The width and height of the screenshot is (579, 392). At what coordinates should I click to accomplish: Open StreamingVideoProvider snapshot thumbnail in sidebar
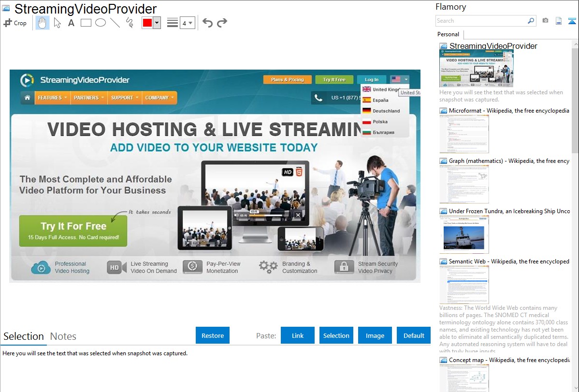477,69
